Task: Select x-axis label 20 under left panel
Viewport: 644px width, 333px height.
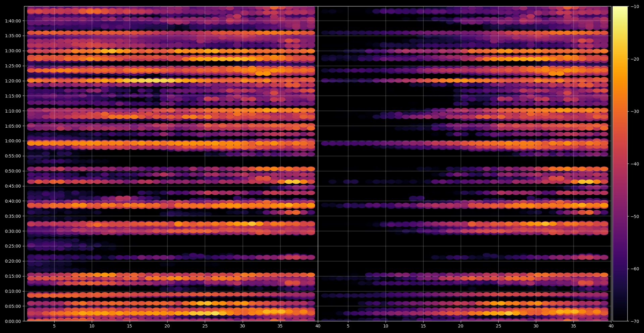Action: (167, 326)
